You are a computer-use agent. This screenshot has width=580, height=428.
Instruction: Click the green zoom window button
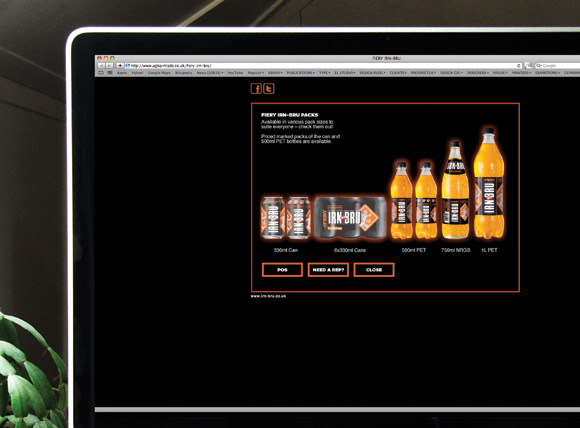coord(112,58)
